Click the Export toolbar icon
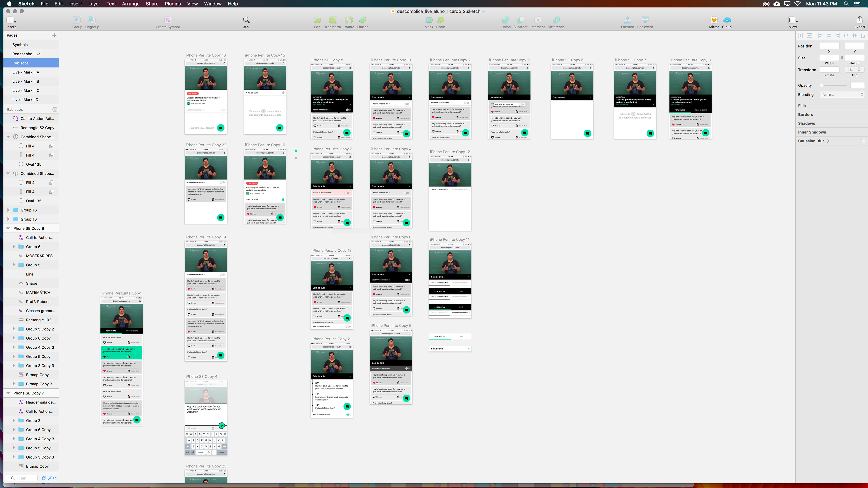Viewport: 868px width, 488px height. [x=860, y=20]
